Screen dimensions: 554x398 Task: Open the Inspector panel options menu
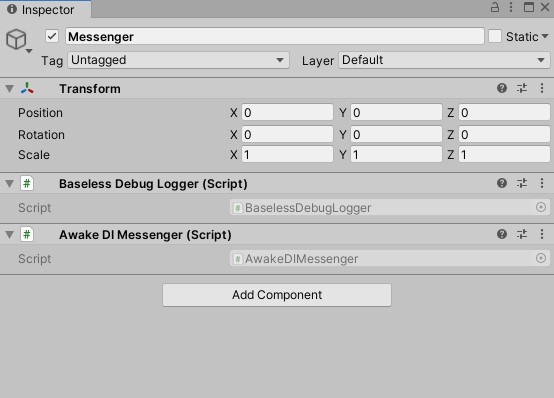tap(511, 7)
